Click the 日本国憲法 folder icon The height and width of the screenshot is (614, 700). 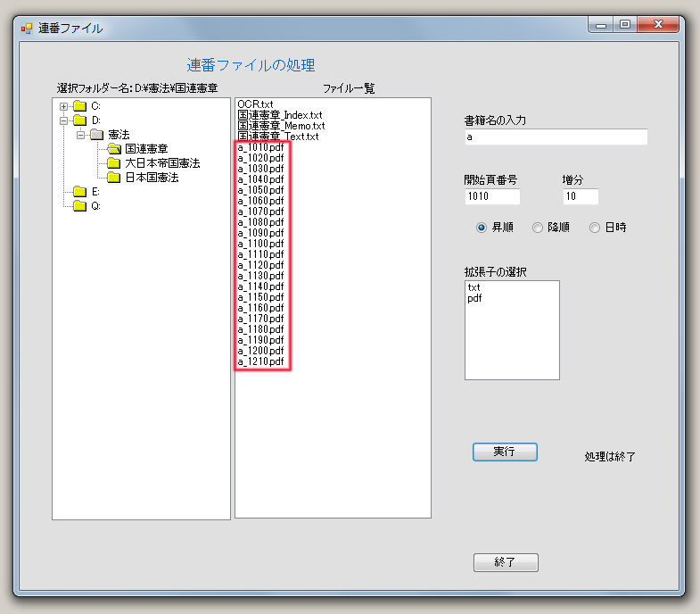tap(114, 178)
